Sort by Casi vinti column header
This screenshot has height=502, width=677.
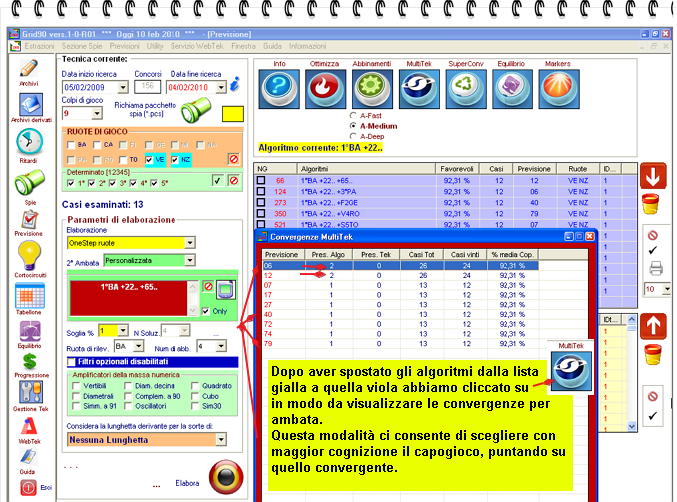click(465, 255)
